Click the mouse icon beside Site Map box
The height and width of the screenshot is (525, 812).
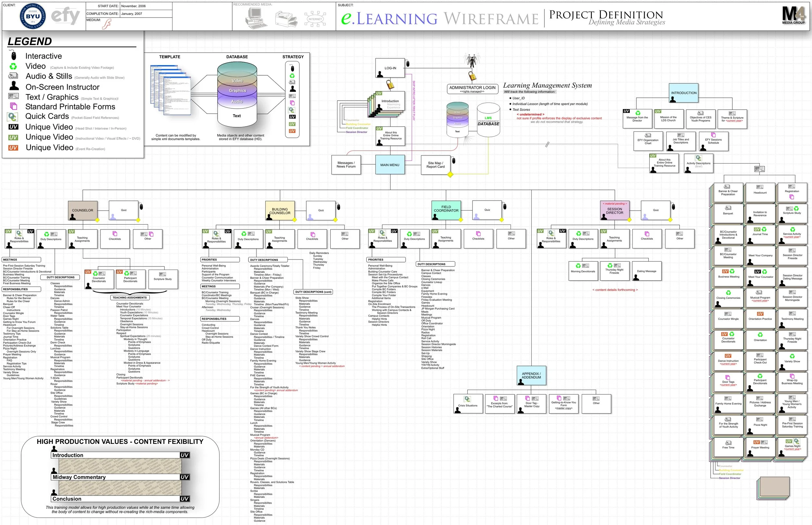[x=453, y=161]
